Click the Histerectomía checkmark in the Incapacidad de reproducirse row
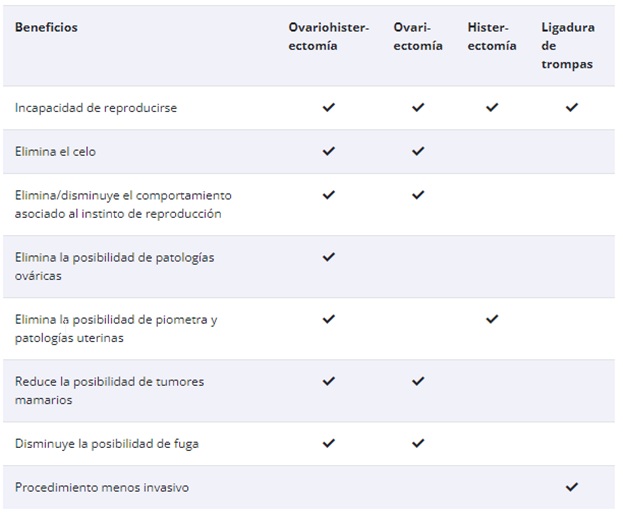The width and height of the screenshot is (623, 513). pyautogui.click(x=492, y=107)
